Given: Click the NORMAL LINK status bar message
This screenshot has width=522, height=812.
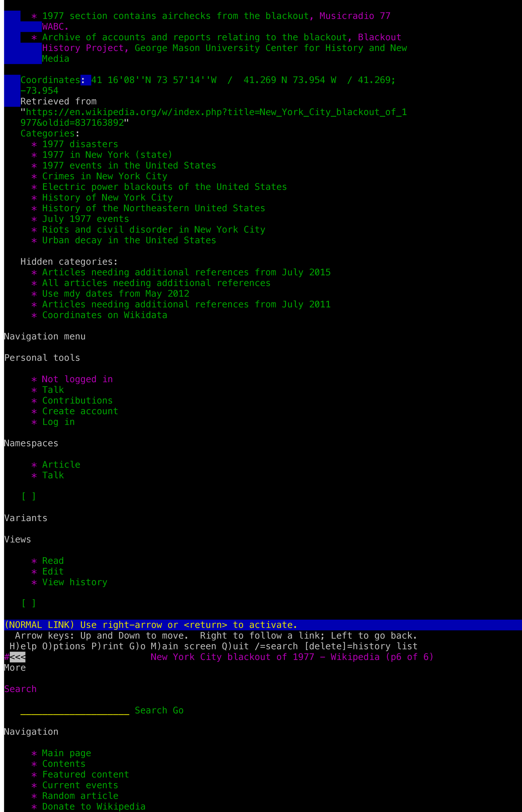Looking at the screenshot, I should pyautogui.click(x=151, y=625).
